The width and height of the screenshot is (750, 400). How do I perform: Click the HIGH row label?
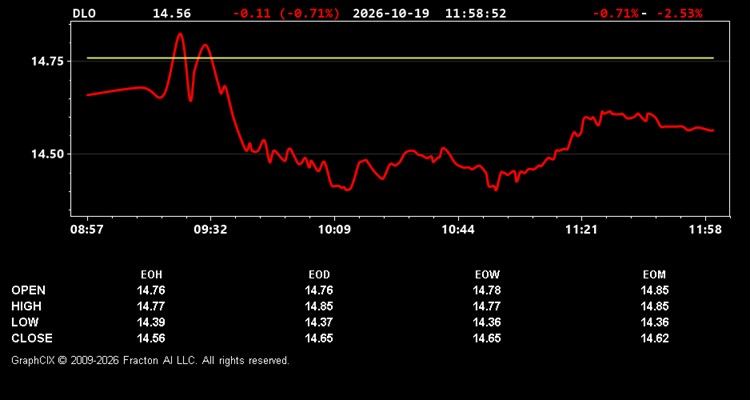tap(26, 306)
